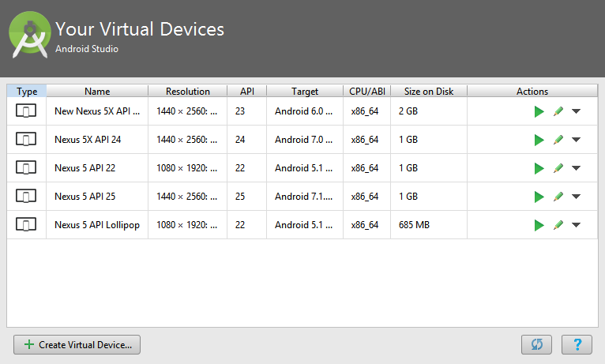
Task: Open the help button
Action: click(577, 344)
